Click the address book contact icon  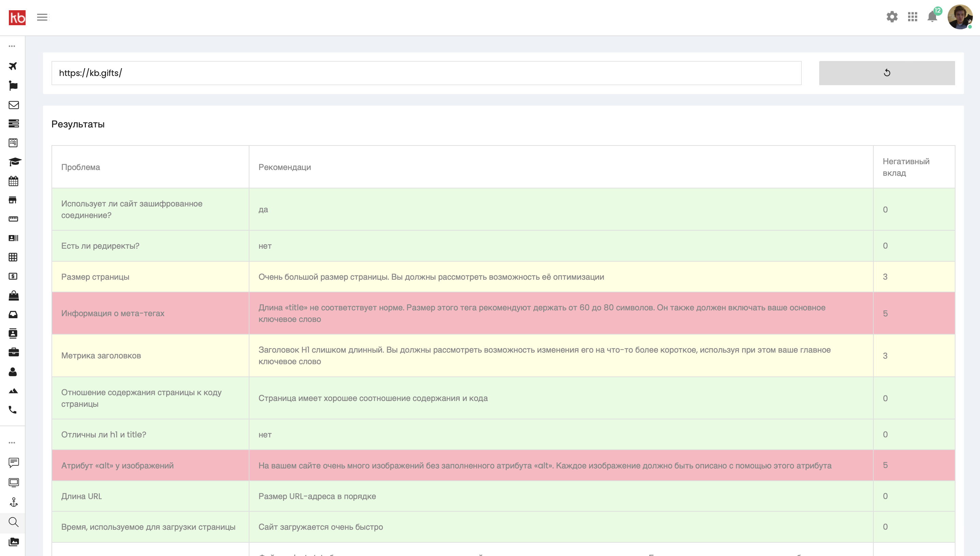tap(13, 334)
